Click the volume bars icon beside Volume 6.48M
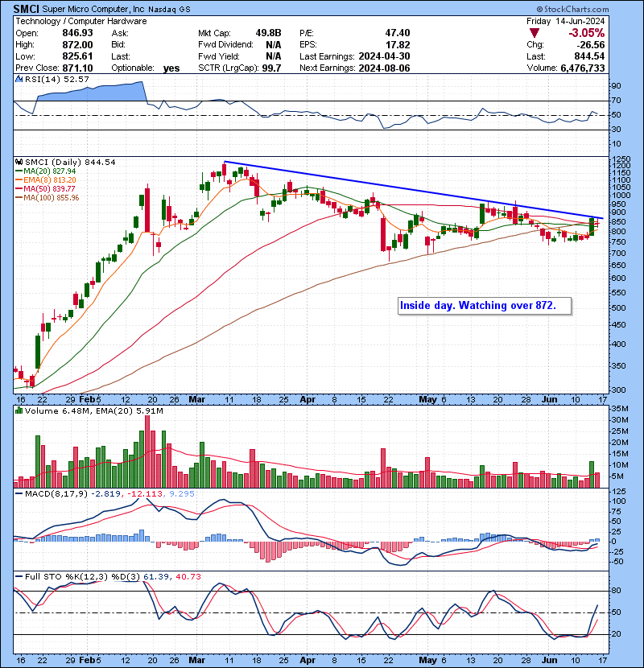644x668 pixels. point(19,410)
